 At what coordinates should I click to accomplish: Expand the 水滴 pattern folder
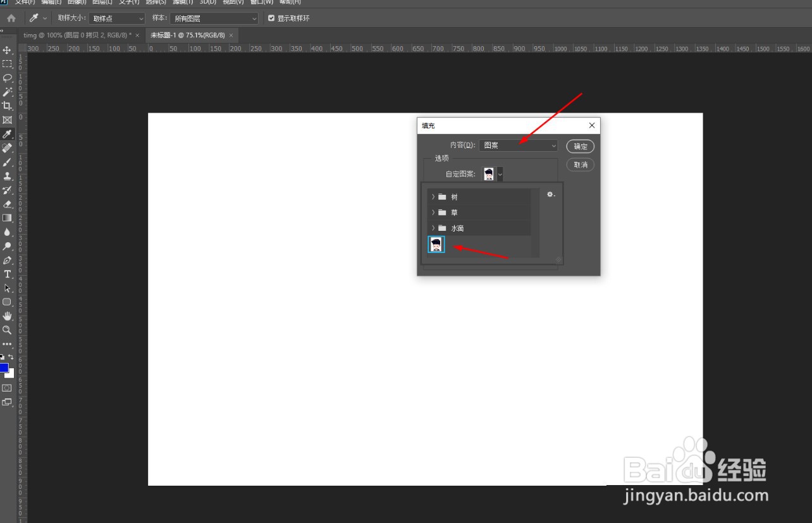coord(433,228)
